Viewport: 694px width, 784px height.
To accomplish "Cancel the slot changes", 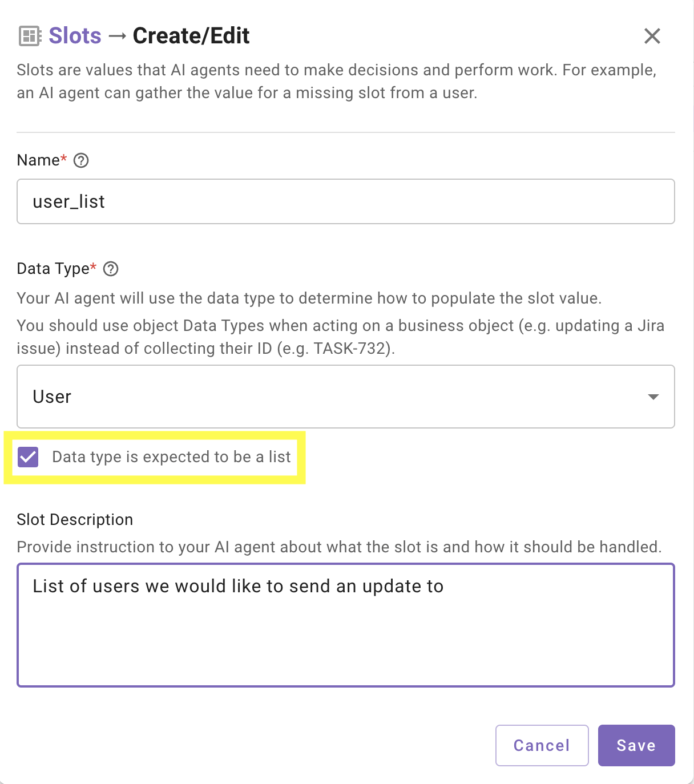I will [542, 745].
